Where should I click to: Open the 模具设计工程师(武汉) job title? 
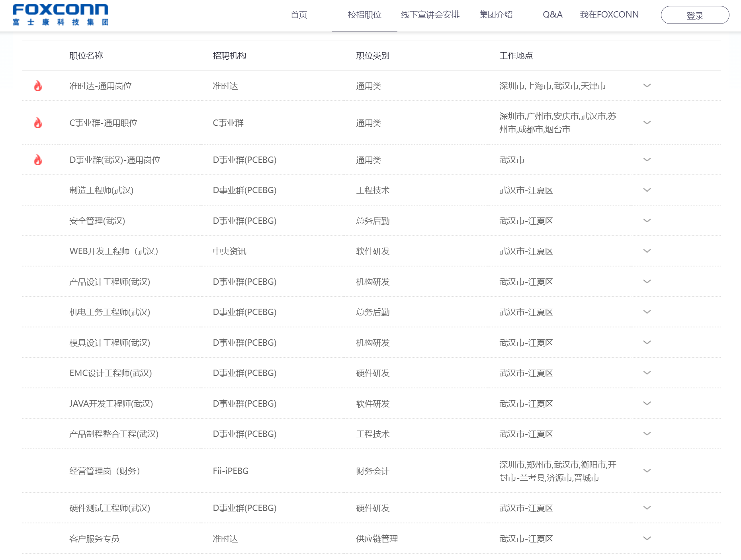pos(109,343)
